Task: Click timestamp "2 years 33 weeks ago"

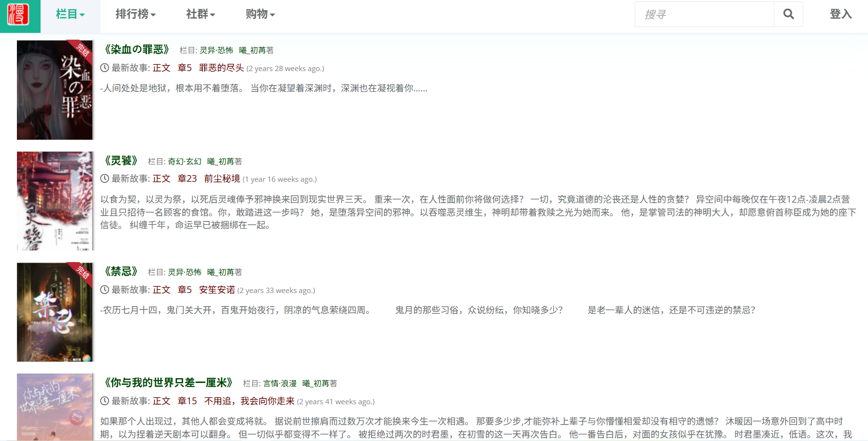Action: point(276,291)
